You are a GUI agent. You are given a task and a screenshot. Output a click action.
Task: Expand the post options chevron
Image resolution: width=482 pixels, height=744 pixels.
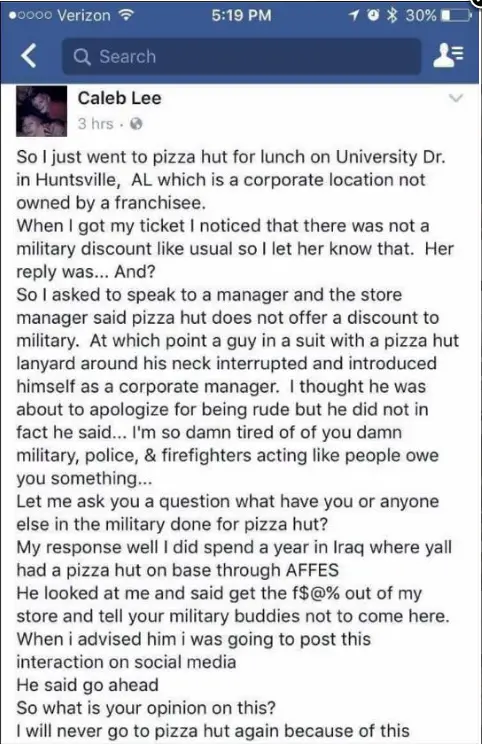[455, 98]
